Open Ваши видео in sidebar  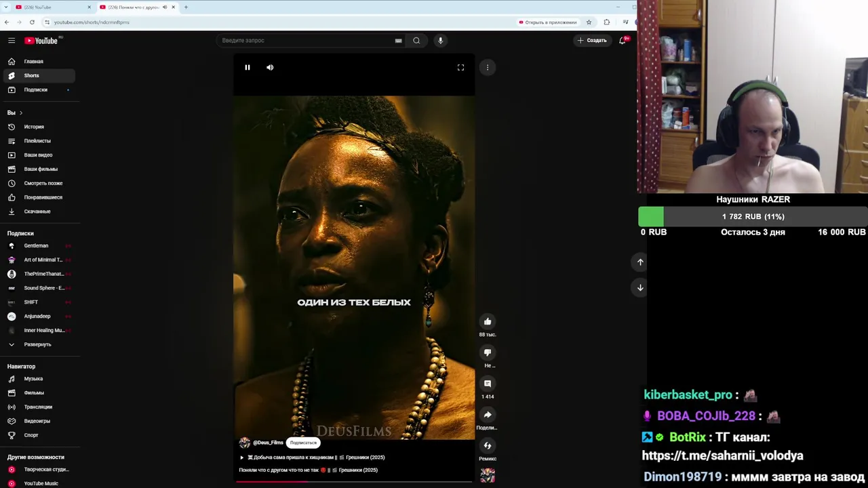(x=39, y=155)
